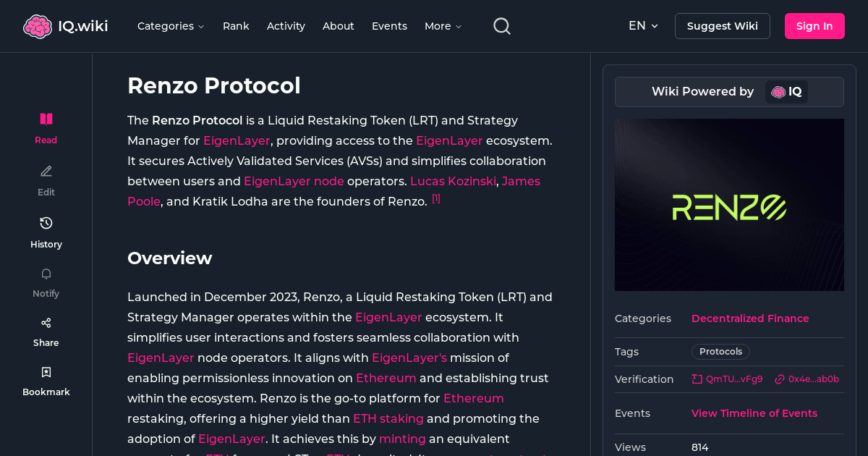Viewport: 868px width, 456px height.
Task: Open the IPFS verification hash QmTU...vFg9
Action: [727, 379]
